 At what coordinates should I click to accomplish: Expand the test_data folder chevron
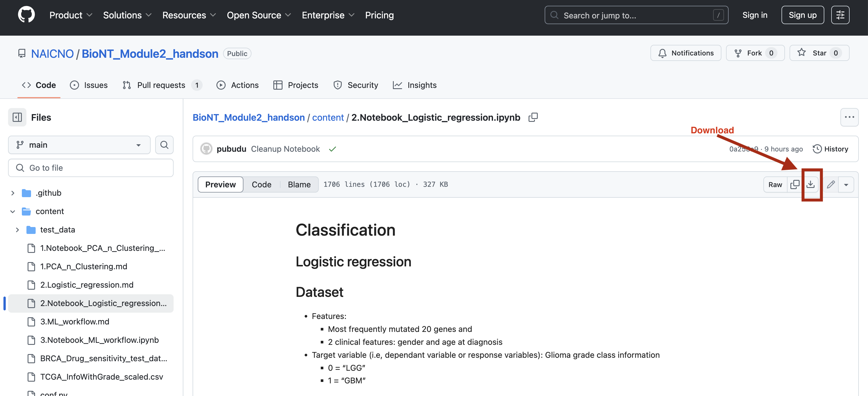tap(17, 230)
